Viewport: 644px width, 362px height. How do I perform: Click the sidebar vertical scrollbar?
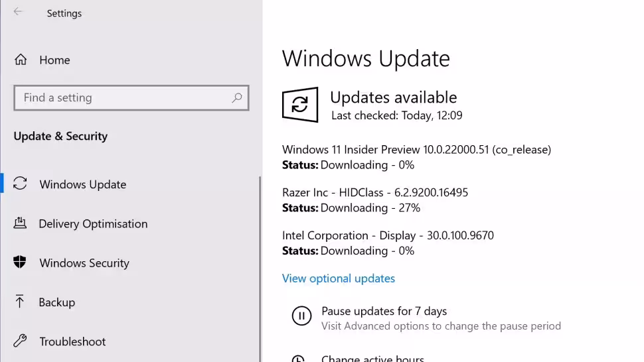260,269
